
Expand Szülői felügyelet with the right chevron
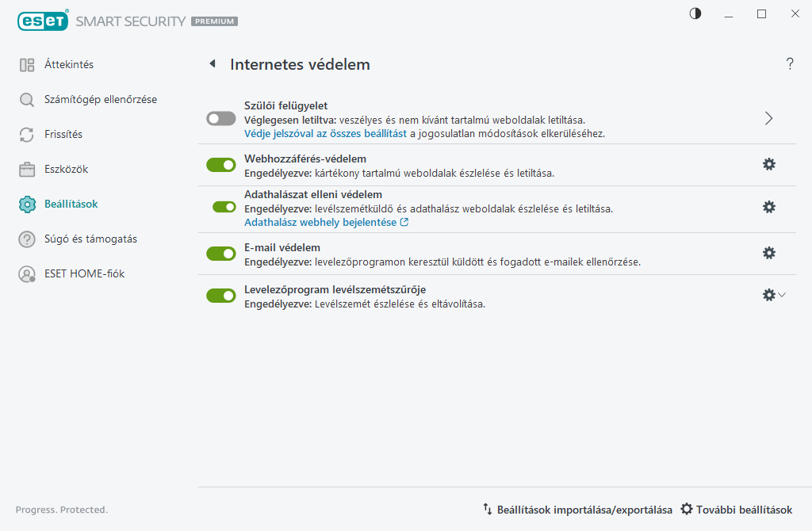tap(768, 118)
